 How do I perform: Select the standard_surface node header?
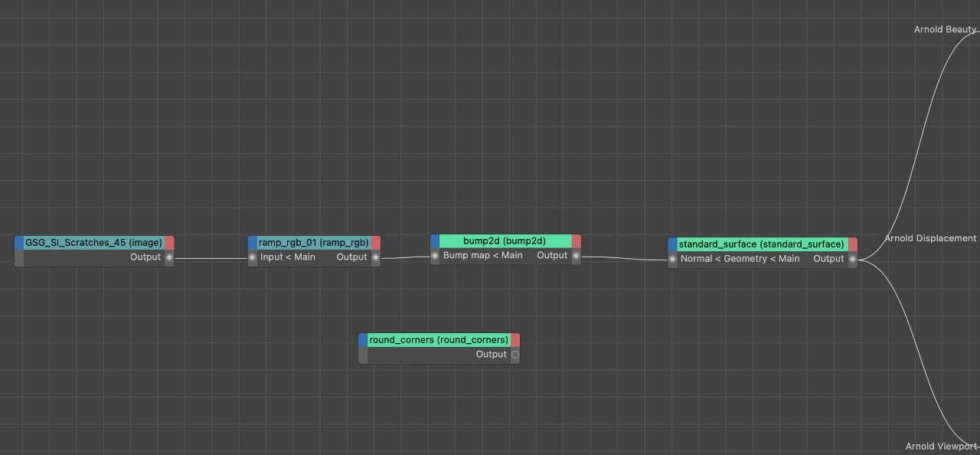click(x=760, y=244)
